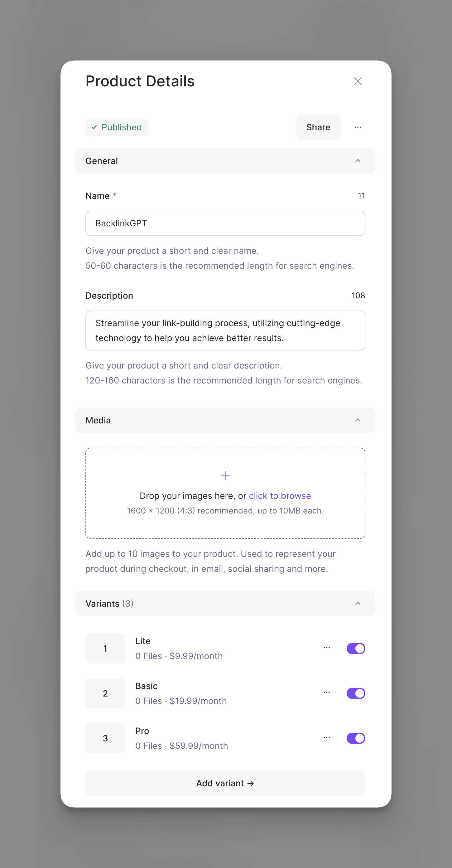
Task: Click the Share button
Action: (x=318, y=128)
